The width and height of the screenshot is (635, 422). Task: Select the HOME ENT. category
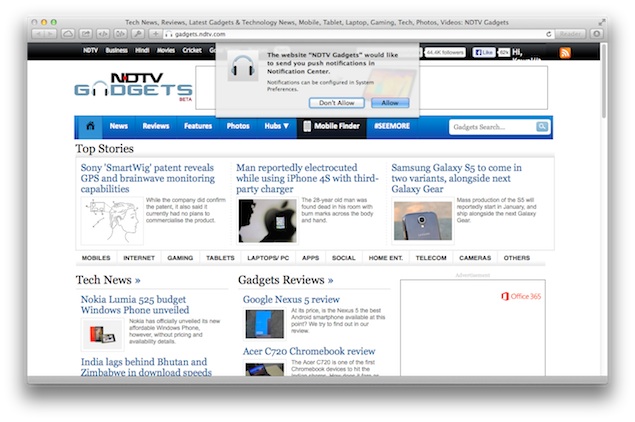tap(386, 258)
